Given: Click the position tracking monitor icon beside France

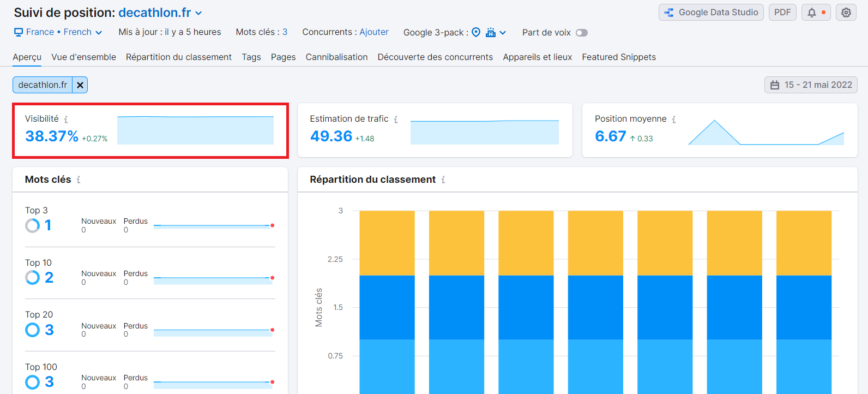Looking at the screenshot, I should (19, 32).
